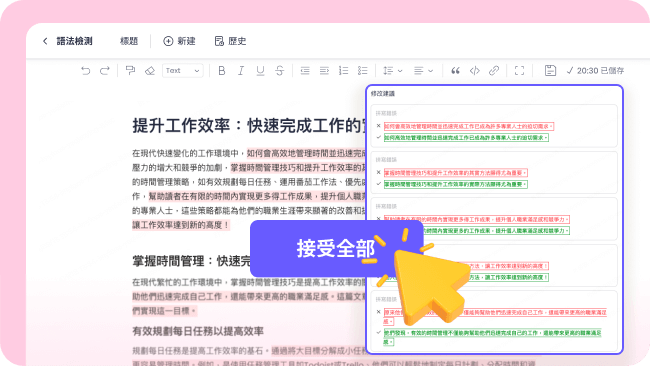This screenshot has width=650, height=366.
Task: Redo the last undone edit
Action: click(x=104, y=70)
